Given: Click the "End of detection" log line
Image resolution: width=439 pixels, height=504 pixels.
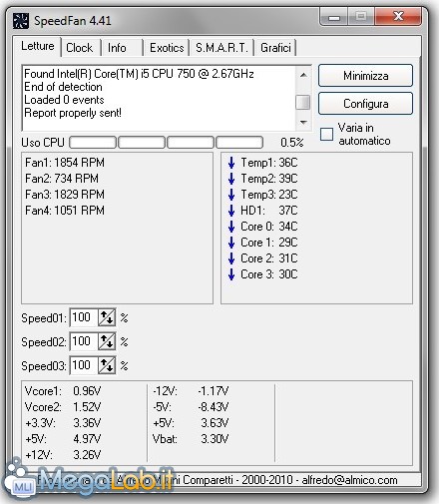Looking at the screenshot, I should tap(63, 87).
